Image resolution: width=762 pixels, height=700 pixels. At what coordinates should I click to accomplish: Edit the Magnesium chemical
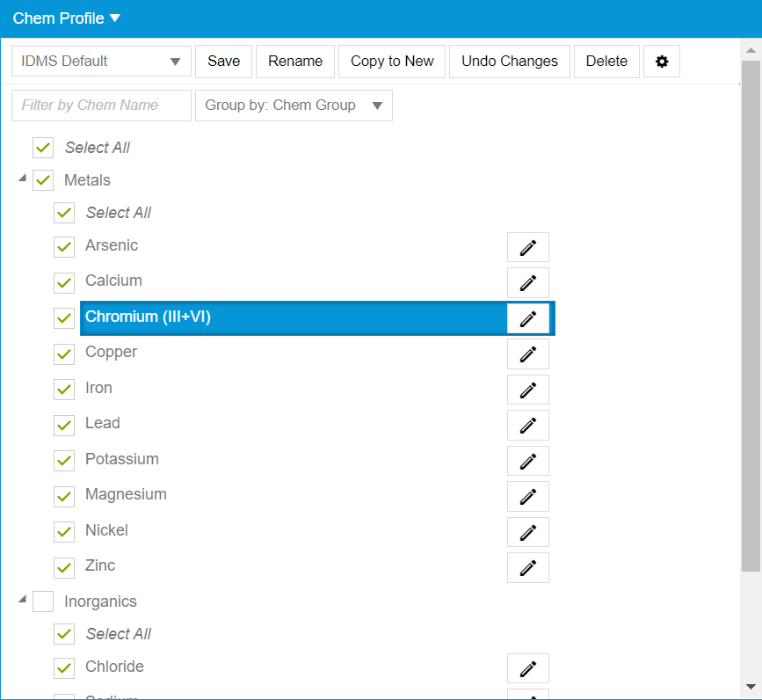[x=527, y=496]
